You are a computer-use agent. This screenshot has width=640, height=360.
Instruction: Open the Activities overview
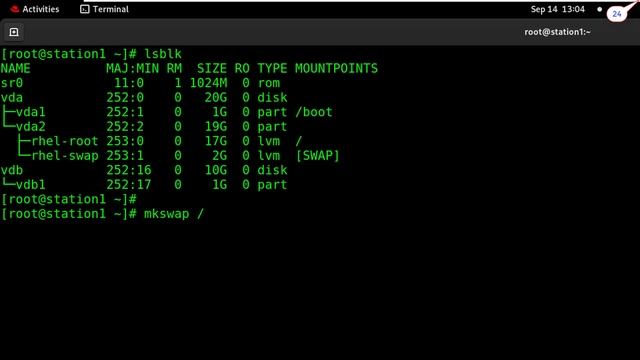tap(35, 9)
